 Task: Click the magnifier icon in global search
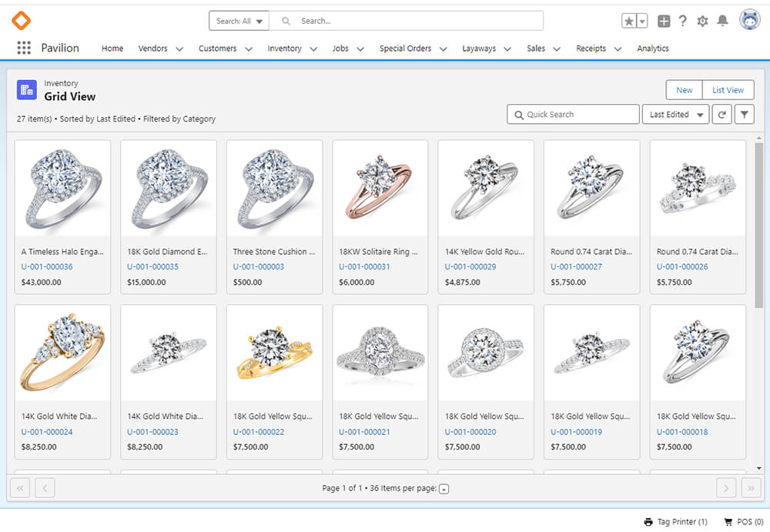286,21
